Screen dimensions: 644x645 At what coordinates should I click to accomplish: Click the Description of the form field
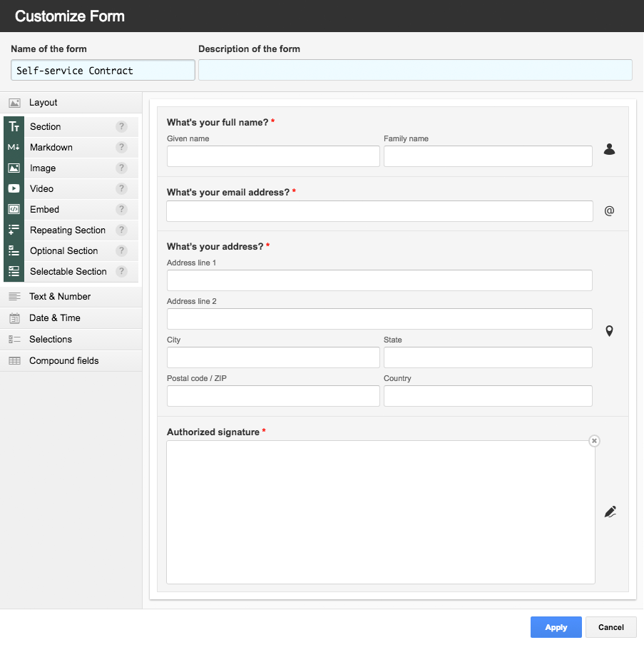coord(415,70)
